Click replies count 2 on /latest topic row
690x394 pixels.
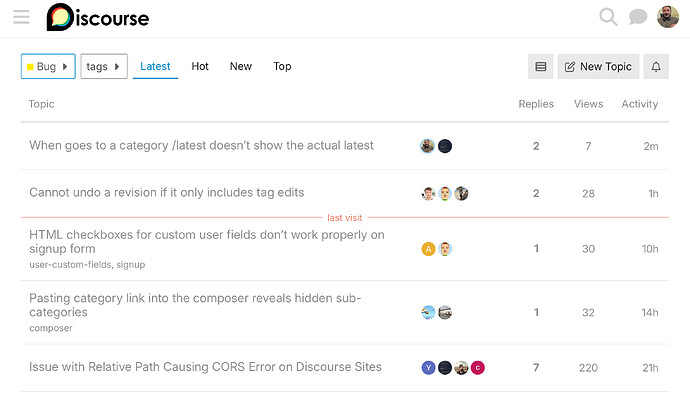coord(536,146)
